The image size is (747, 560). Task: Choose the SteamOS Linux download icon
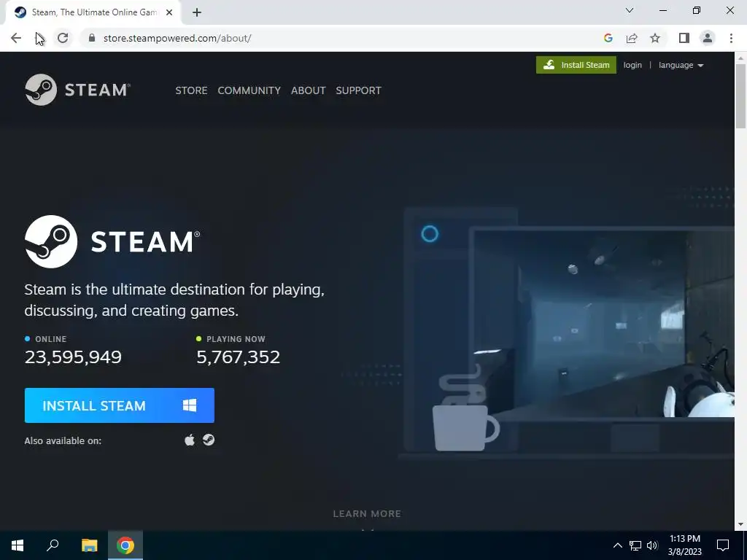point(209,440)
